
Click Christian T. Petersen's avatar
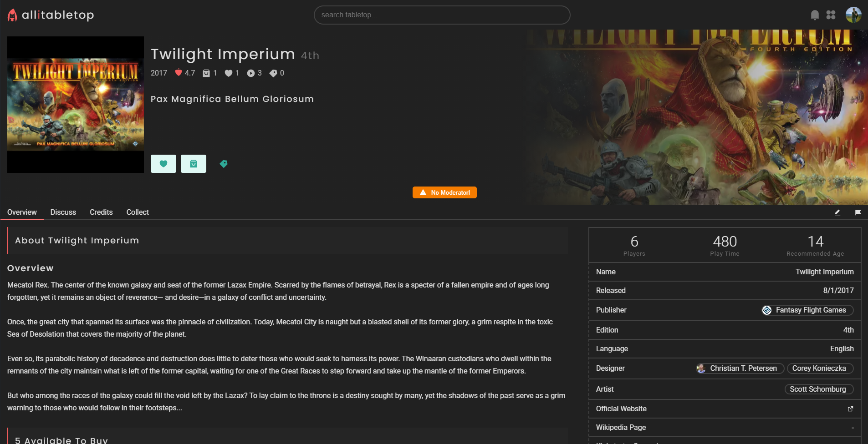pyautogui.click(x=701, y=368)
